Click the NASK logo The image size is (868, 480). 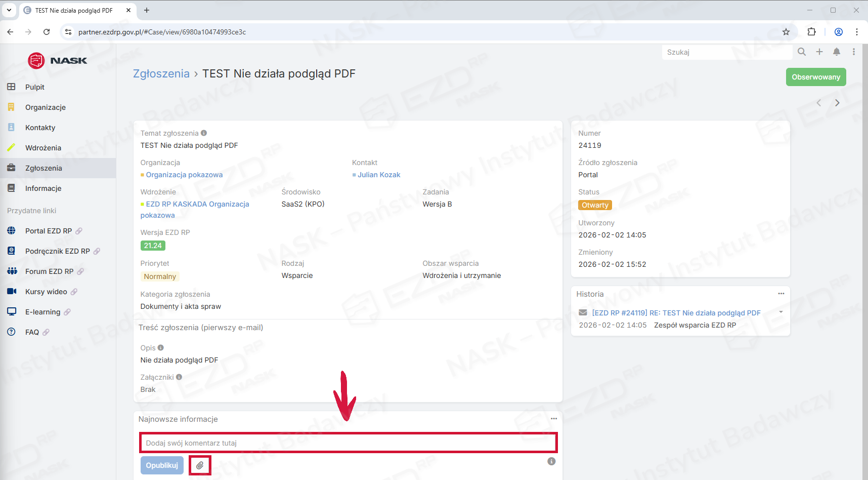point(58,61)
